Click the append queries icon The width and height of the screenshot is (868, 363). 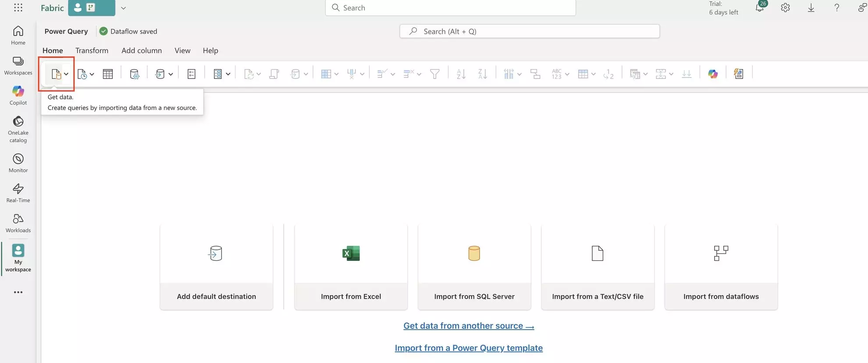click(661, 74)
